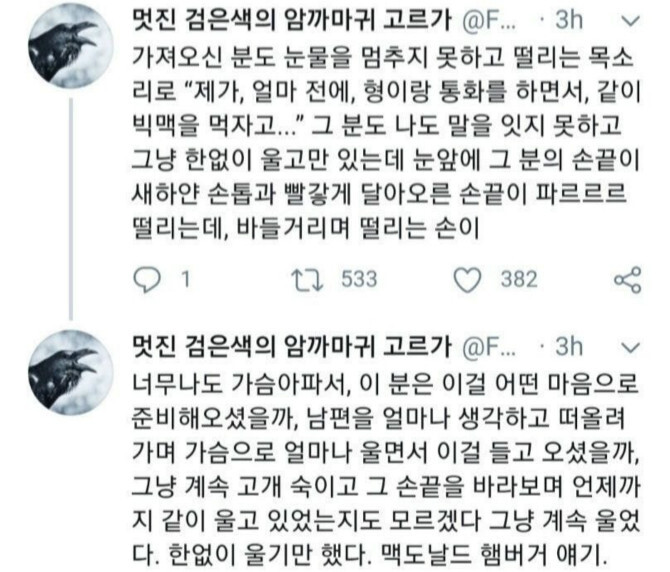
Task: Open second tweet's 3h timestamp
Action: (x=568, y=346)
